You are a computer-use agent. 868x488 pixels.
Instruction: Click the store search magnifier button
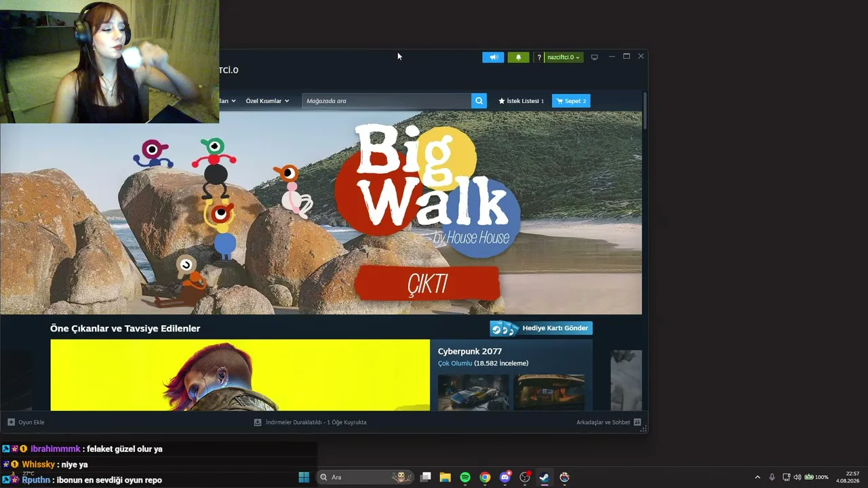(479, 101)
